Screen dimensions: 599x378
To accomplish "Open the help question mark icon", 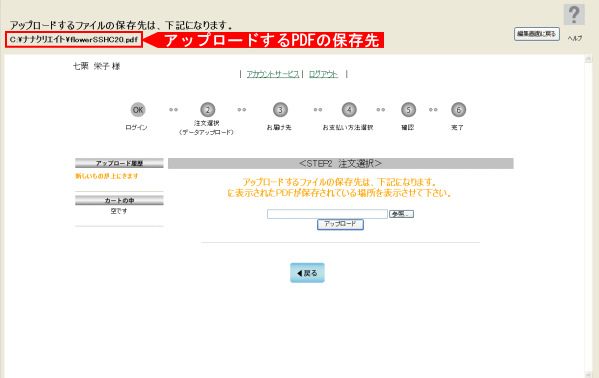I will 574,15.
